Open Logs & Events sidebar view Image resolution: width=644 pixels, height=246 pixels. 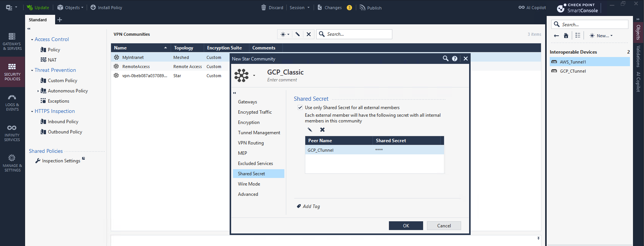pos(12,102)
